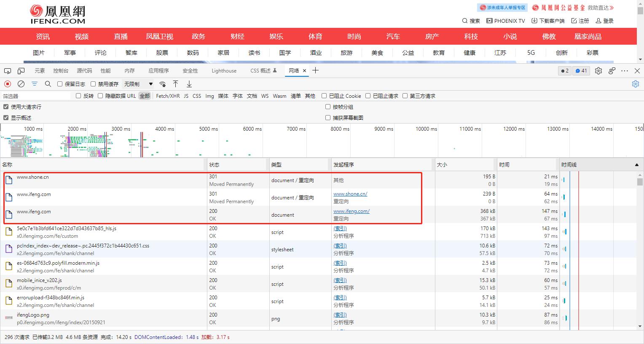Image resolution: width=644 pixels, height=344 pixels.
Task: Click 登录 login link
Action: tap(604, 21)
